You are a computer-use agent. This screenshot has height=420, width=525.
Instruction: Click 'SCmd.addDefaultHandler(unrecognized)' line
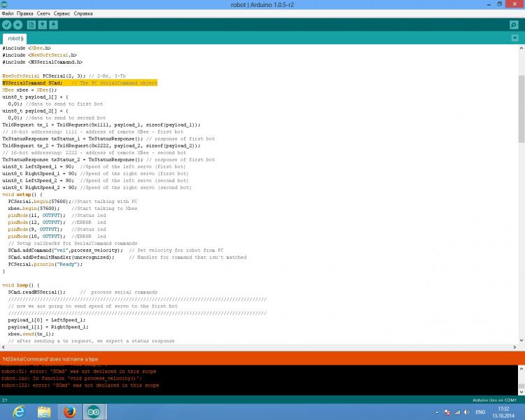point(127,257)
